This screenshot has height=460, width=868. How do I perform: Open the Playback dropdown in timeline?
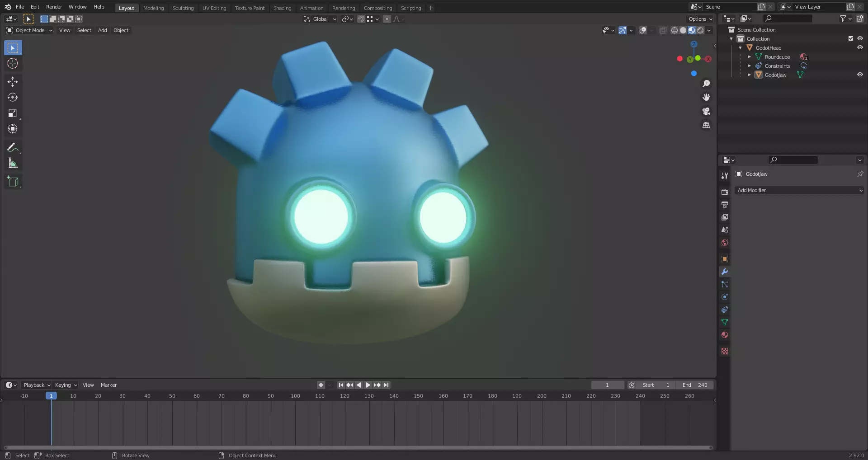coord(37,385)
